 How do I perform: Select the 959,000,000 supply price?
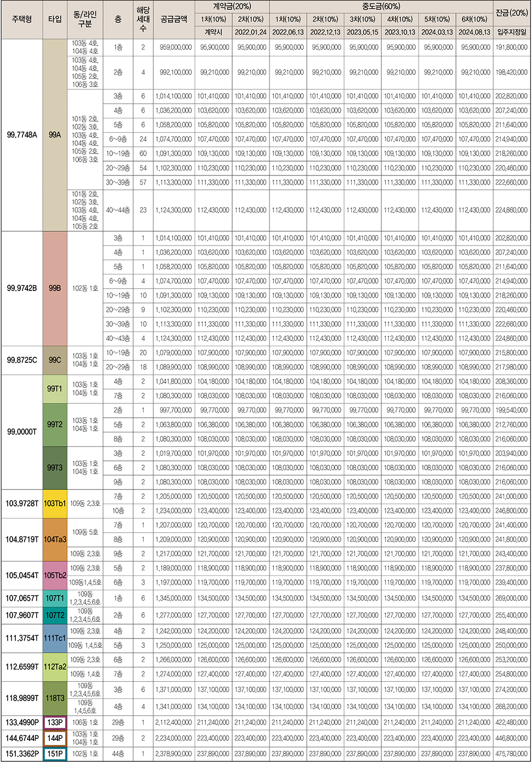176,48
